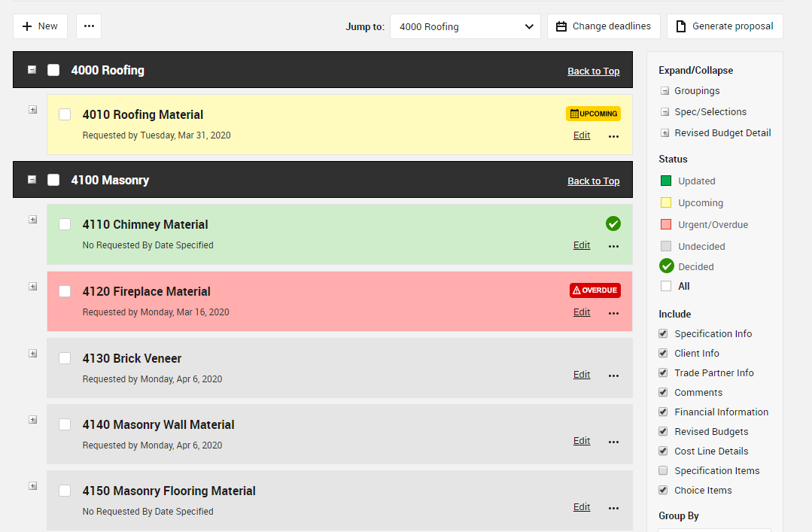Open options menu for 4120 Fireplace Material
Viewport: 812px width, 532px height.
[613, 313]
